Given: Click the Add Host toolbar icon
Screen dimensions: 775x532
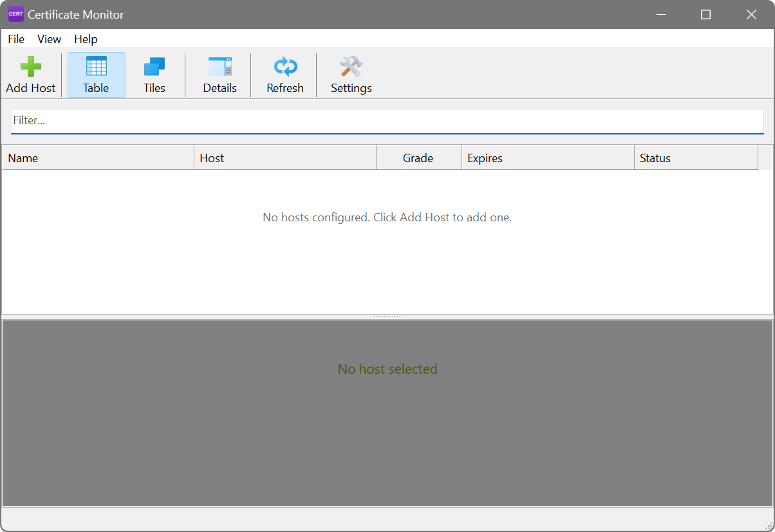Looking at the screenshot, I should [30, 73].
